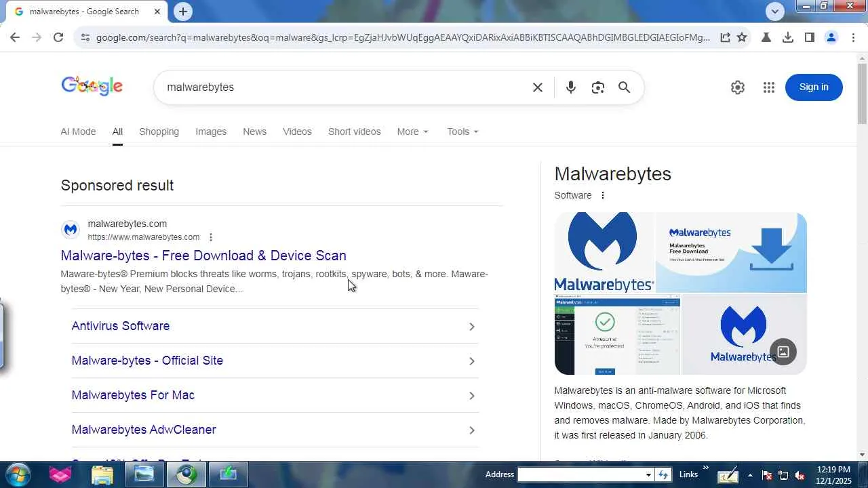Click the chevron on Malwarebytes For Mac row
The height and width of the screenshot is (488, 868).
[472, 396]
